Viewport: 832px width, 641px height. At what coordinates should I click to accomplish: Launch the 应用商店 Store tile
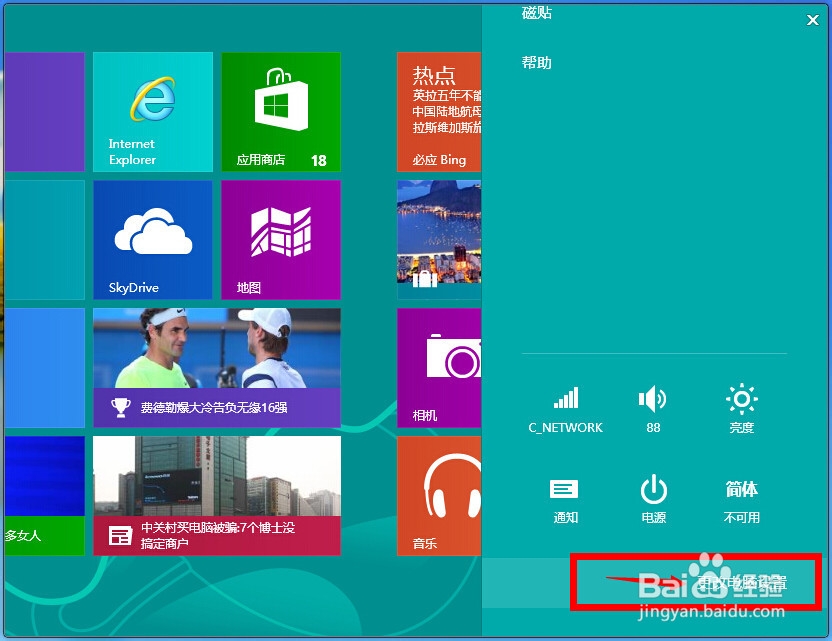281,112
